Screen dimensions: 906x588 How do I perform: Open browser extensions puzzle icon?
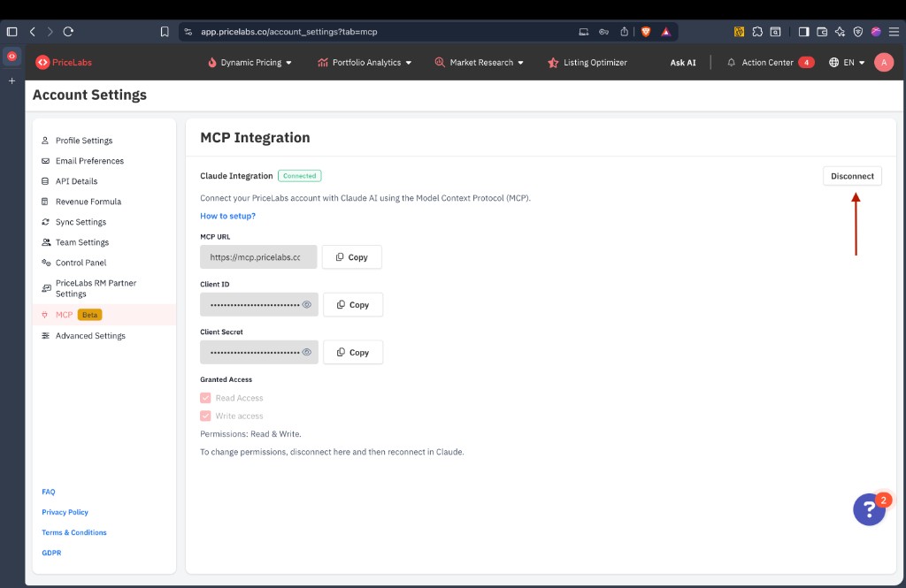click(757, 32)
